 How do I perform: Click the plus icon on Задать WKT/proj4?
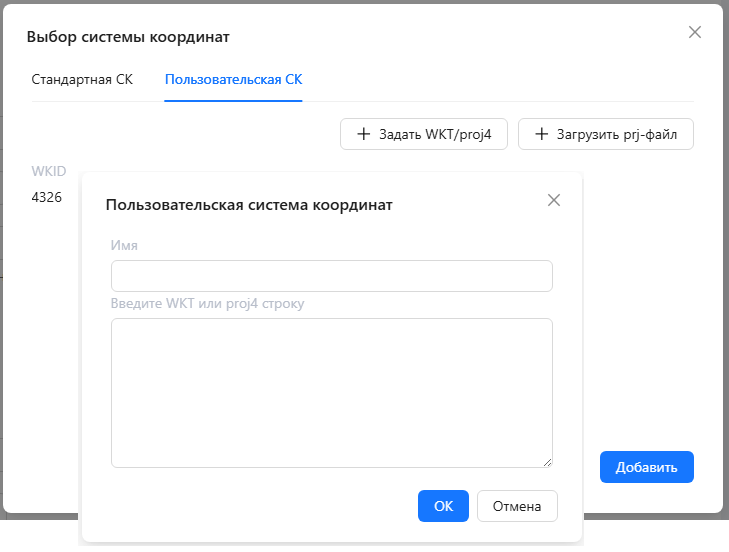[x=363, y=134]
